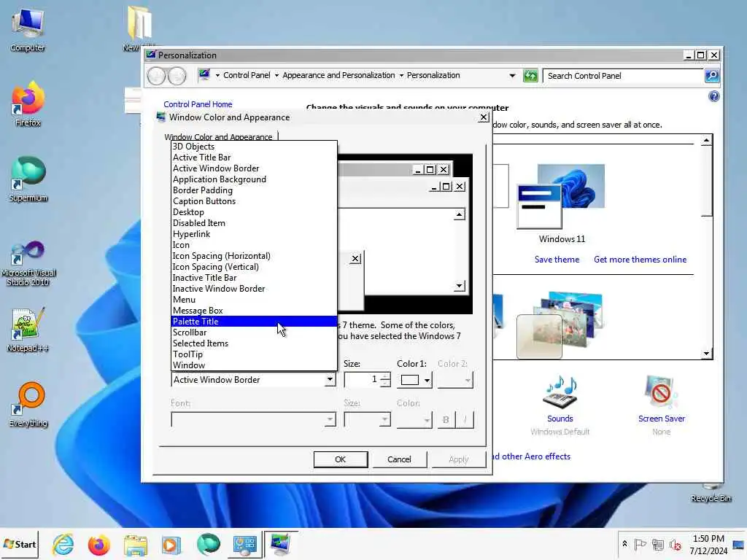747x560 pixels.
Task: Select the Windows 11 theme thumbnail
Action: point(561,197)
